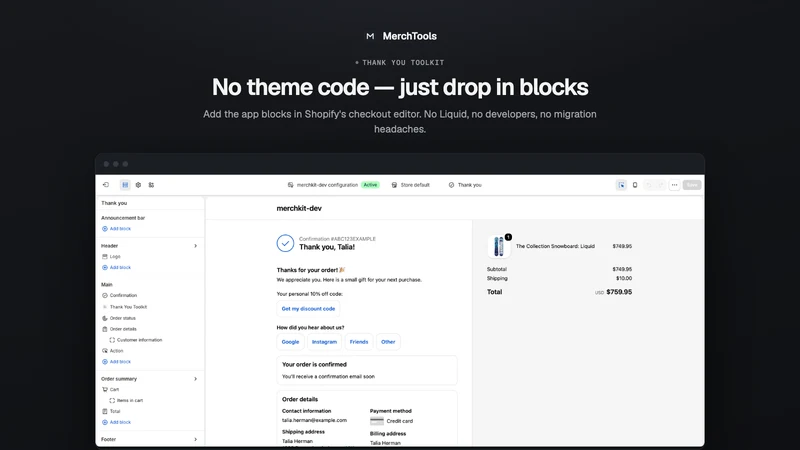Click the $759.95 total amount

[x=619, y=292]
